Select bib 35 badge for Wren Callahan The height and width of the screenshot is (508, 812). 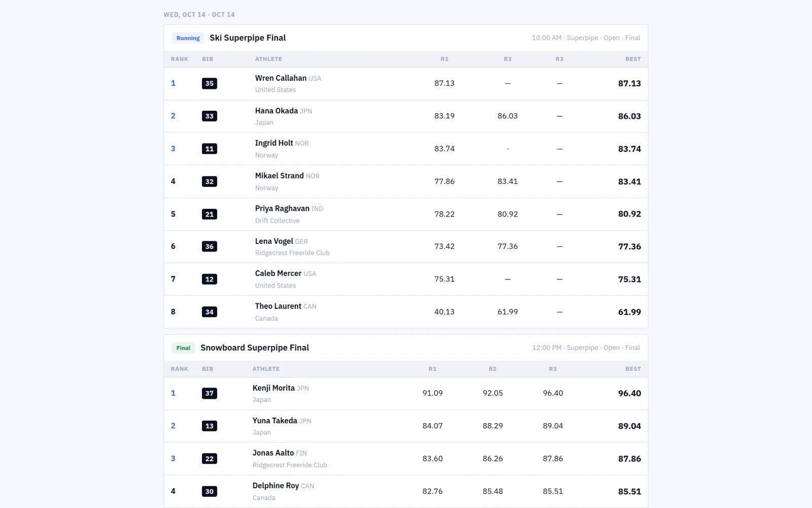coord(210,83)
